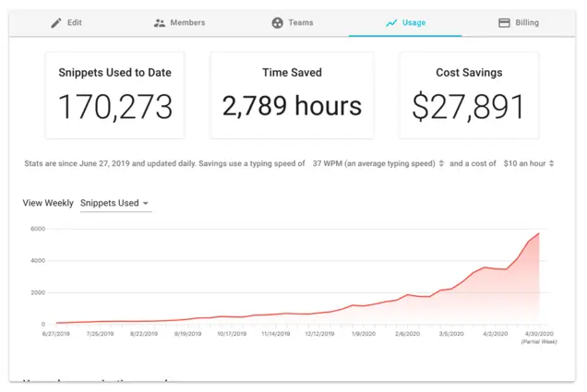Click the people icon beside Members
Screen dimensions: 587x392
click(x=160, y=23)
